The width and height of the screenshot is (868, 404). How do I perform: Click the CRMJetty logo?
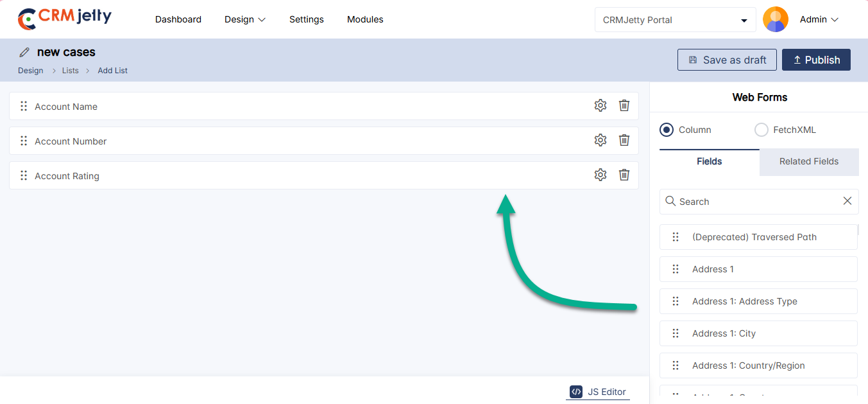coord(64,19)
